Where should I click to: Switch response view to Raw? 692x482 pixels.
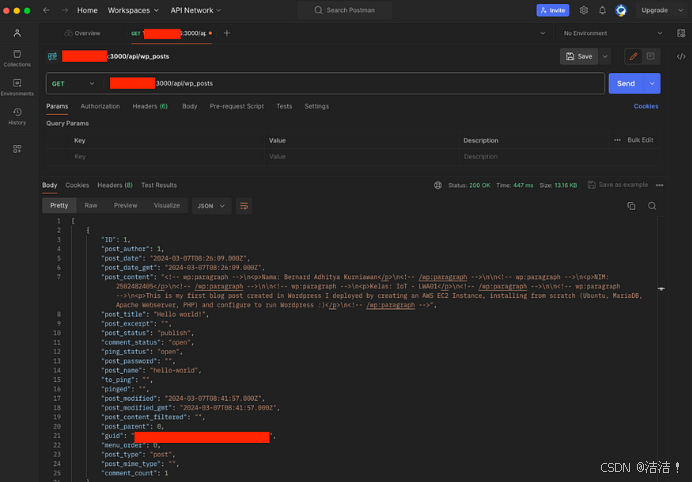point(91,206)
